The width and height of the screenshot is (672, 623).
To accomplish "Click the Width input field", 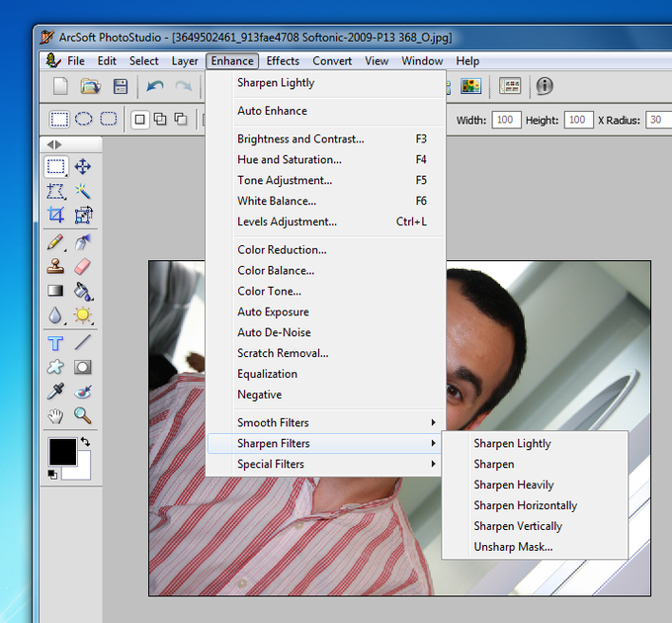I will point(506,120).
